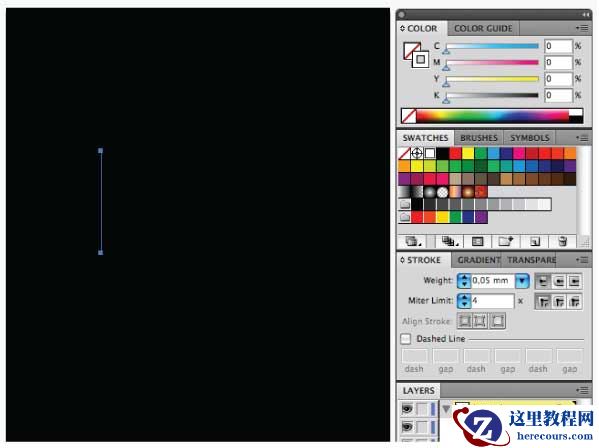Click the K percentage input field

click(559, 95)
